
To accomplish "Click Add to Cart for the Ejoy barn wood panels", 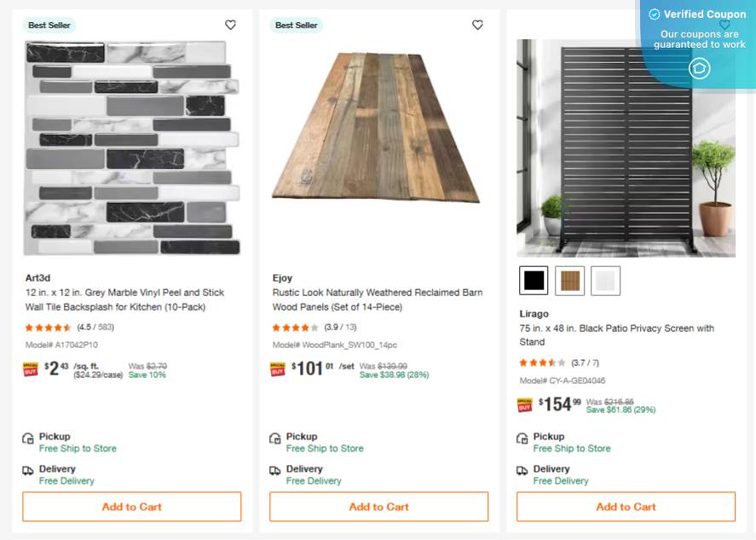I will click(378, 507).
